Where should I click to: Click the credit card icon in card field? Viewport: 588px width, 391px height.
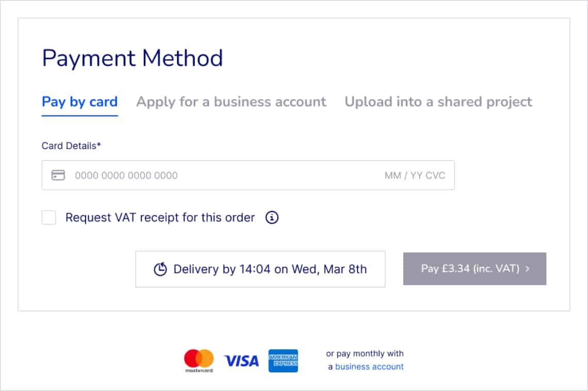point(58,175)
